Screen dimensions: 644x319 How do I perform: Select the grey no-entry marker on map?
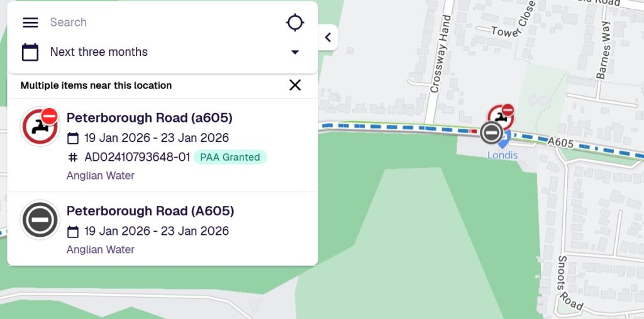coord(491,132)
